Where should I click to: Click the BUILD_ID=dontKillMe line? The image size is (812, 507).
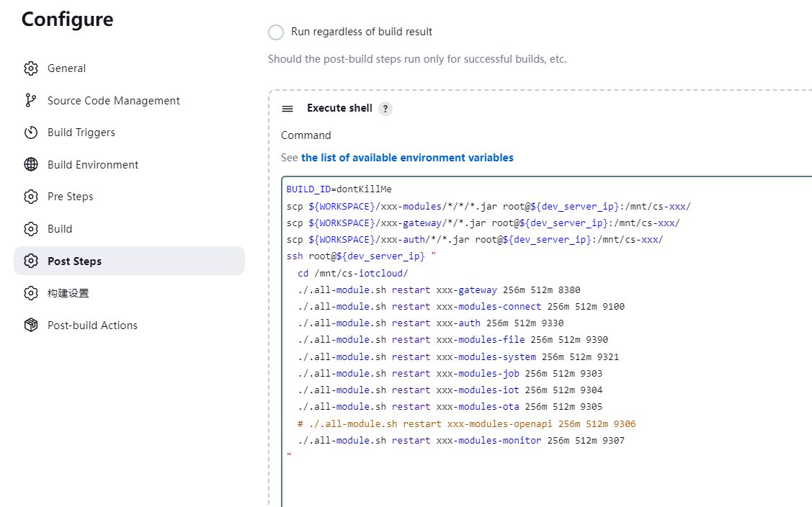click(x=339, y=189)
